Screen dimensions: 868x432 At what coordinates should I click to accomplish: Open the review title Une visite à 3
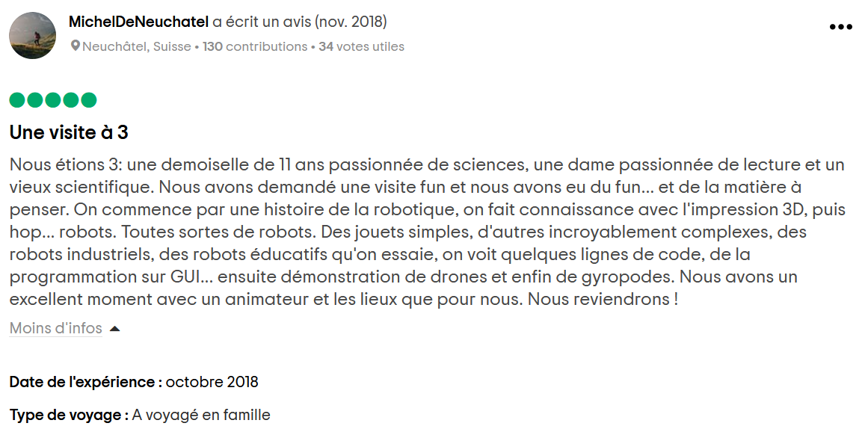(x=70, y=133)
